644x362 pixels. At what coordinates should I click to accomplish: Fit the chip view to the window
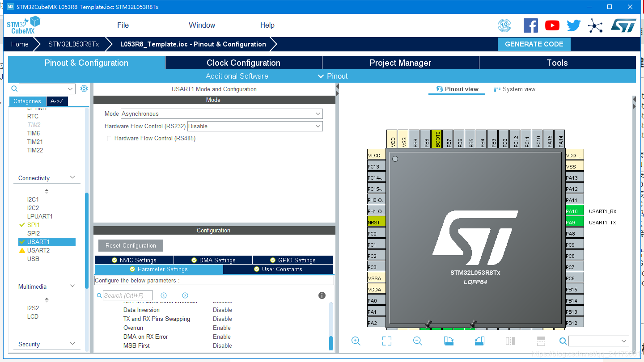click(387, 341)
